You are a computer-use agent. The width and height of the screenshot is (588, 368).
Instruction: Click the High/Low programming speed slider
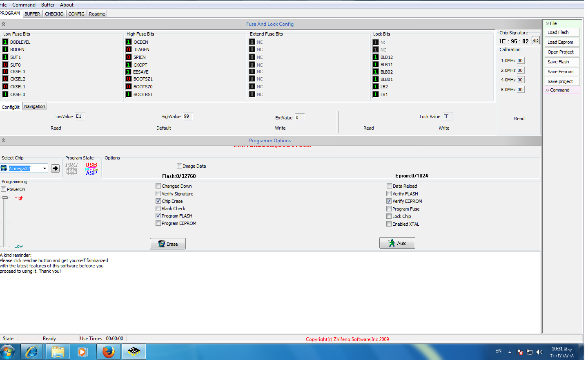[5, 198]
